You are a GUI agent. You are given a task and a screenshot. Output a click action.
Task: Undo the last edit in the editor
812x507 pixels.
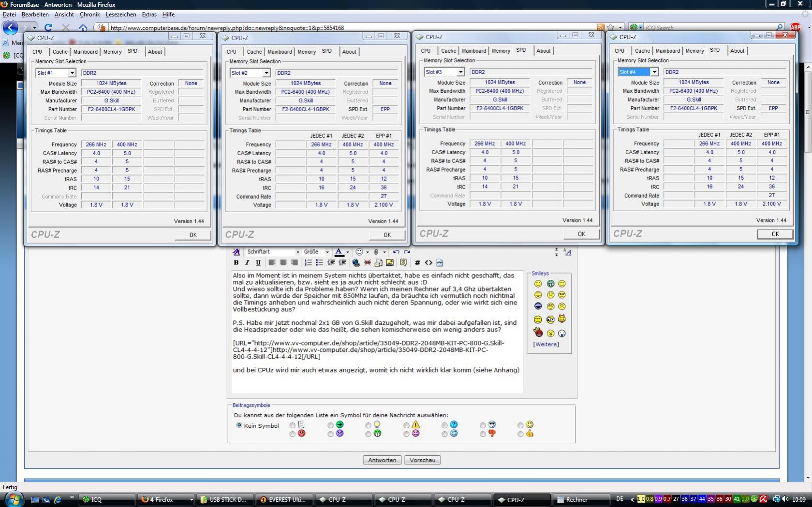click(x=396, y=252)
